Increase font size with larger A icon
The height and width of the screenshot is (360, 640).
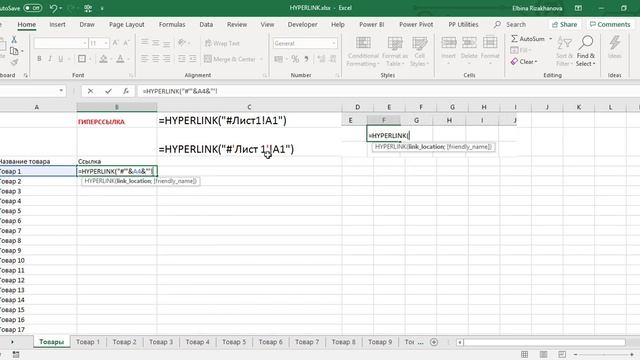pos(116,43)
